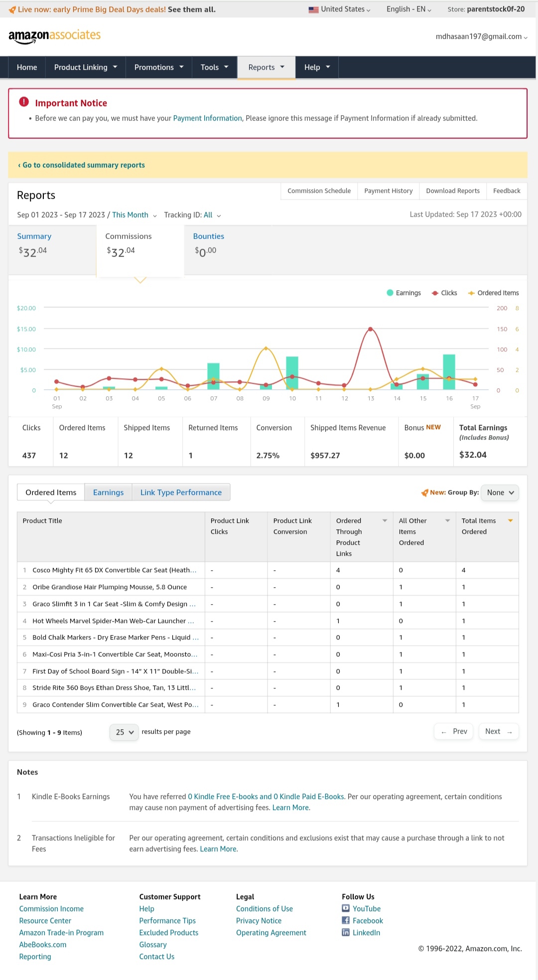
Task: Sort by Ordered Through Product Links arrow
Action: click(x=385, y=520)
